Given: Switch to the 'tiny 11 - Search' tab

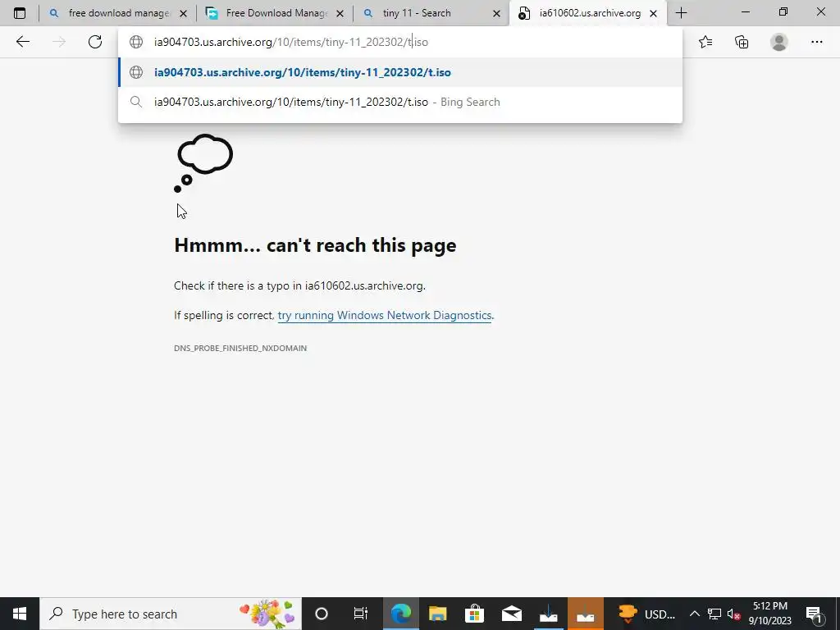Looking at the screenshot, I should [x=431, y=13].
